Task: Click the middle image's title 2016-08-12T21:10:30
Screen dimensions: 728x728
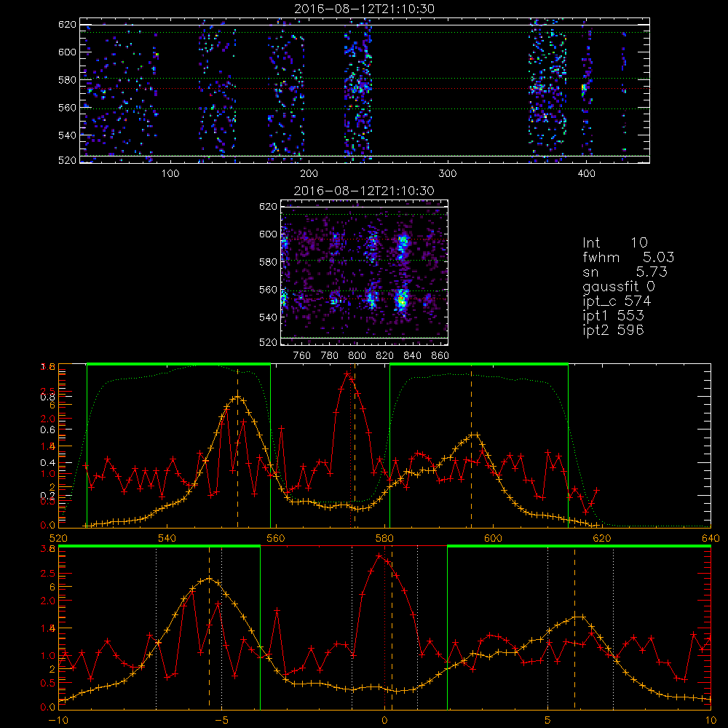Action: click(364, 191)
